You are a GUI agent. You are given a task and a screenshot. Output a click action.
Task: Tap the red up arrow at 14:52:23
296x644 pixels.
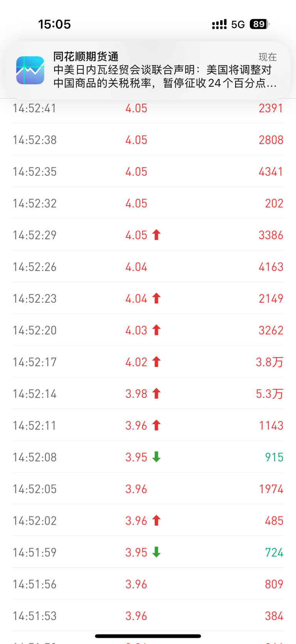tap(156, 298)
